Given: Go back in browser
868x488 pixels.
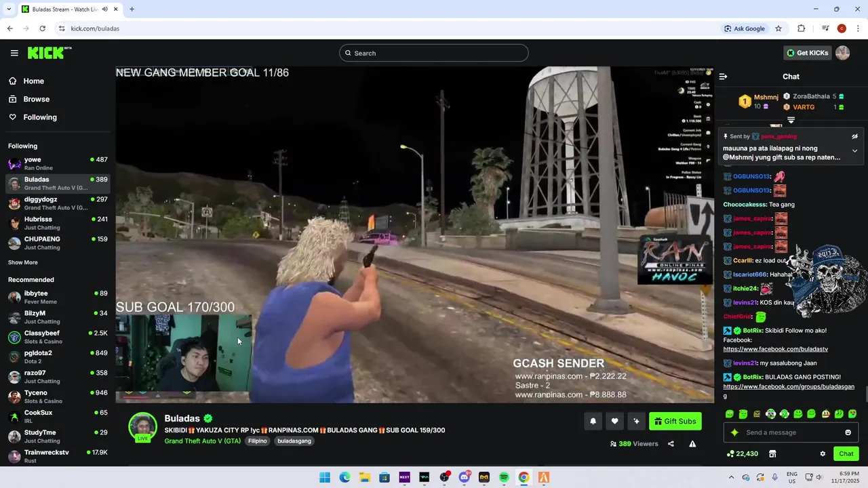Looking at the screenshot, I should click(x=9, y=28).
